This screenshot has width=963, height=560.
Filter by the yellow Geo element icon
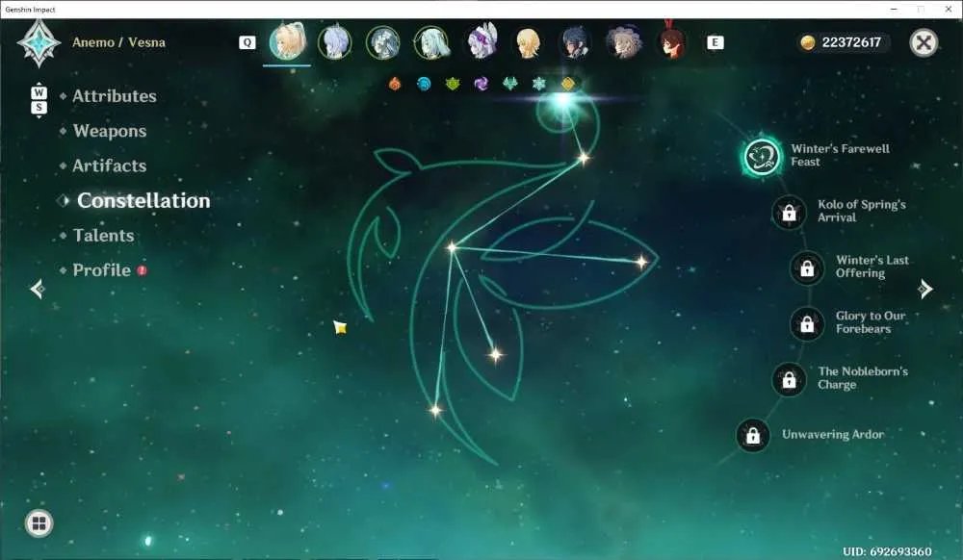click(568, 84)
